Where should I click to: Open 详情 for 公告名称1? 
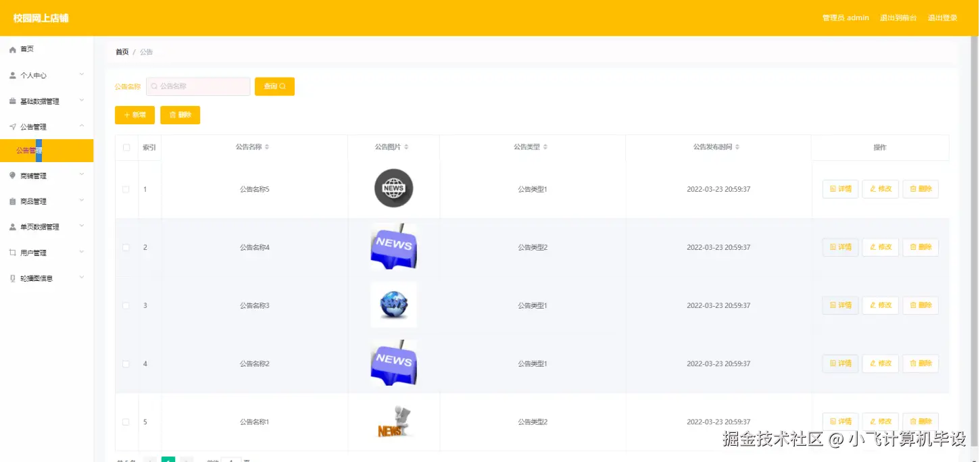(x=840, y=421)
